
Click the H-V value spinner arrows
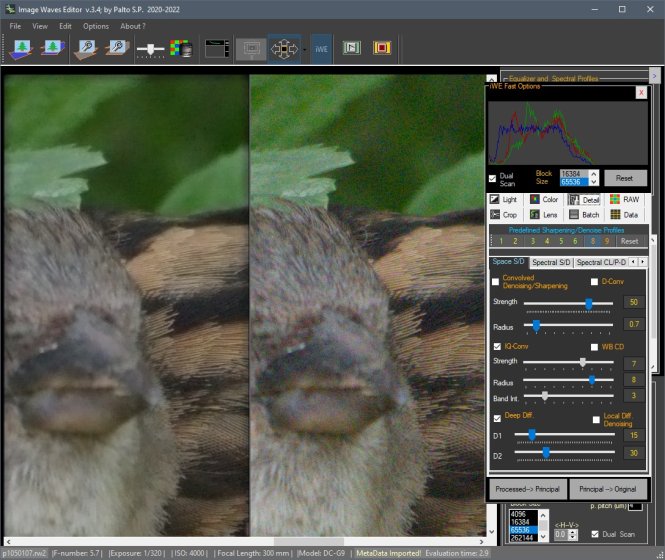click(x=573, y=535)
